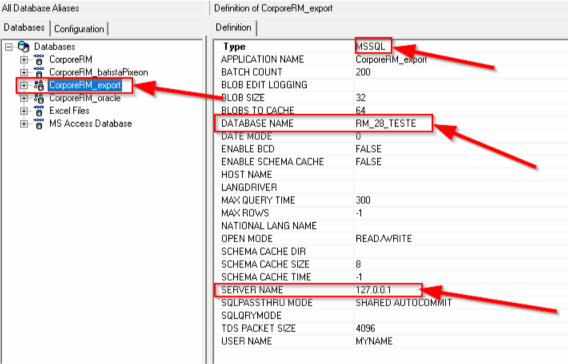The height and width of the screenshot is (364, 568).
Task: Expand the Excel Files node
Action: point(24,110)
